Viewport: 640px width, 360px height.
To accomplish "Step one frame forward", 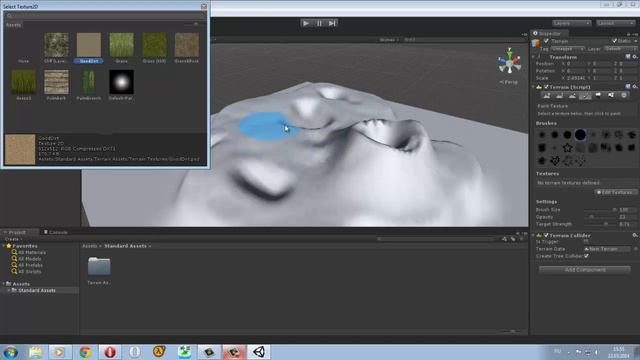I will coord(332,23).
